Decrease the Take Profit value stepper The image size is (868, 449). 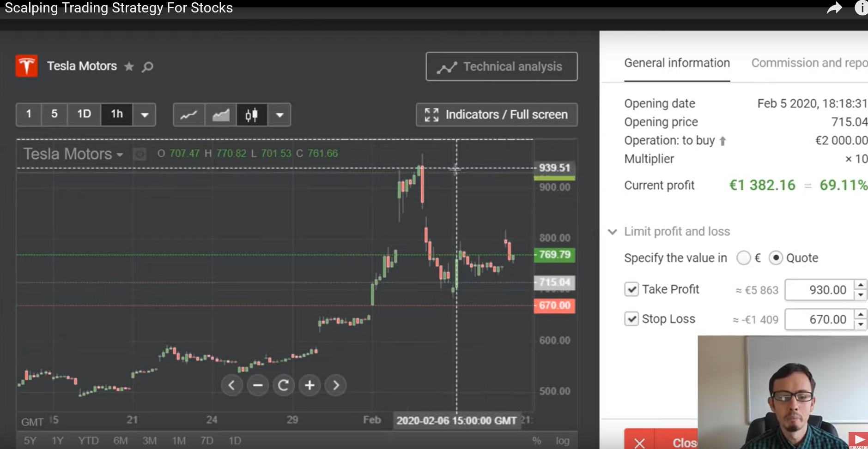tap(860, 295)
